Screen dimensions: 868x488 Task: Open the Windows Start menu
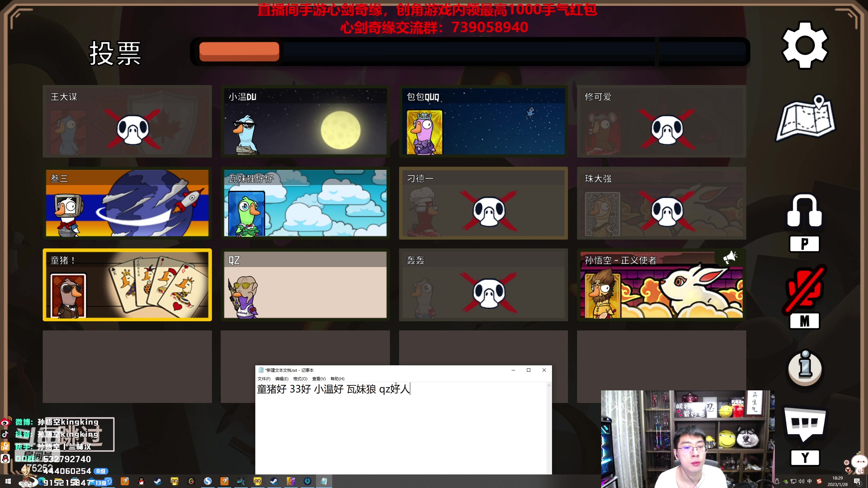(x=8, y=481)
